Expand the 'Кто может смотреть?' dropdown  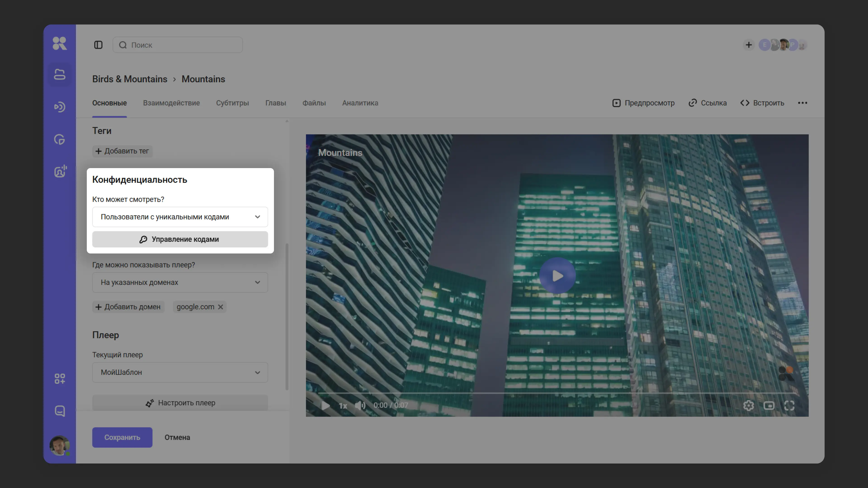tap(180, 217)
